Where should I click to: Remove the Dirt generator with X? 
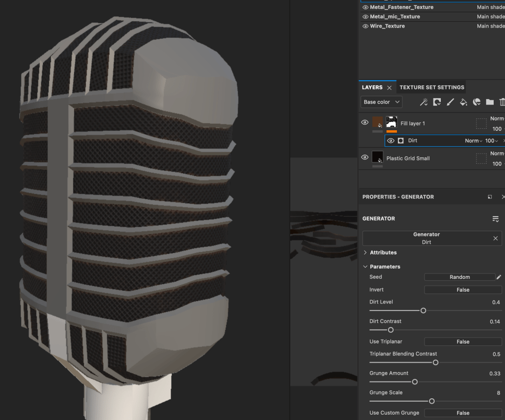click(x=496, y=238)
